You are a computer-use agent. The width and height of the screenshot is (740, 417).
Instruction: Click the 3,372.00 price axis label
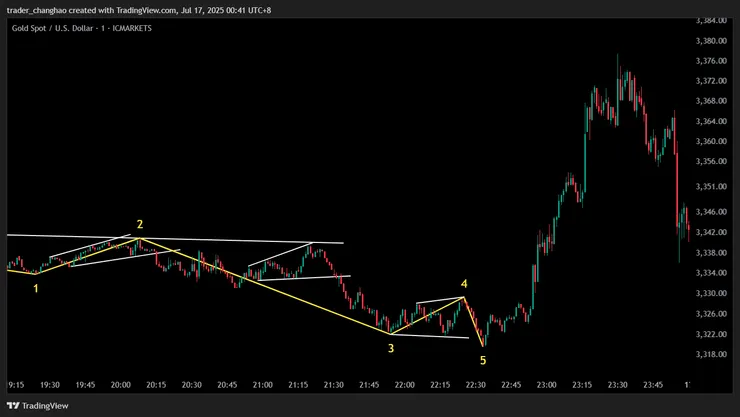(x=711, y=81)
